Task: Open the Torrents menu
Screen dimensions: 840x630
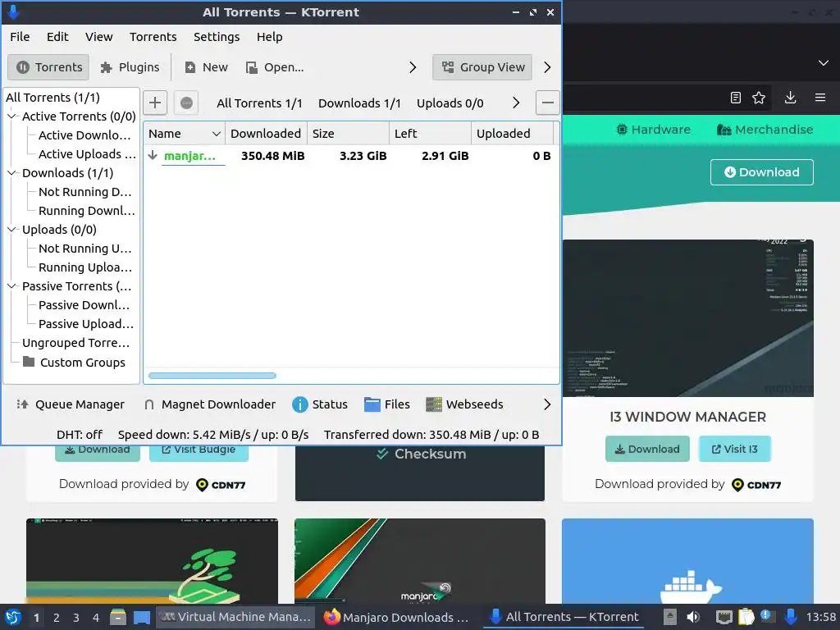Action: (x=153, y=37)
